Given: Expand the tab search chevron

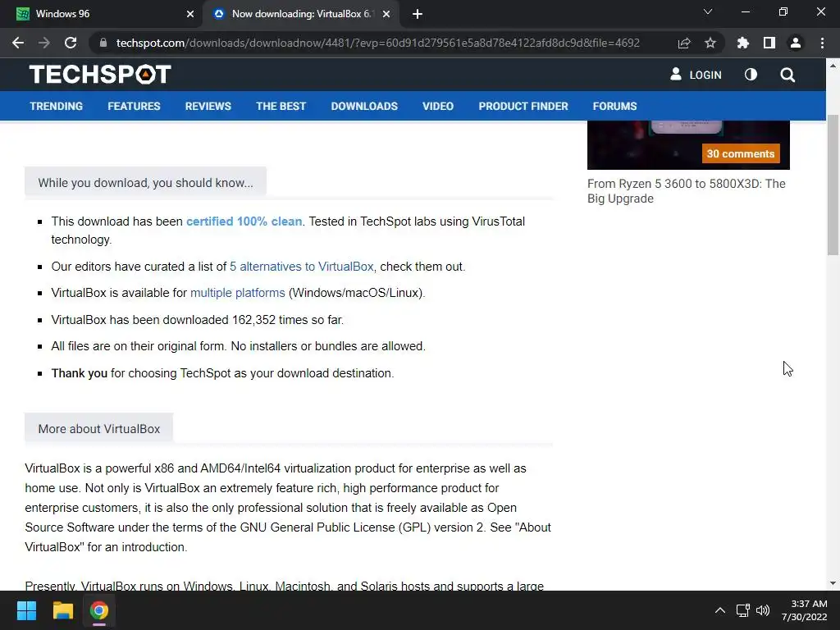Looking at the screenshot, I should click(x=708, y=11).
